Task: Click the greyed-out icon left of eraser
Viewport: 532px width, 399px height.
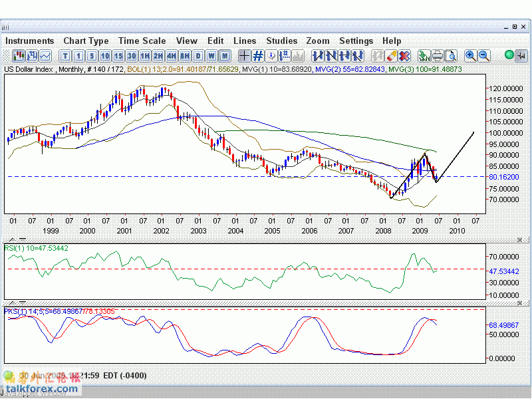Action: (378, 56)
